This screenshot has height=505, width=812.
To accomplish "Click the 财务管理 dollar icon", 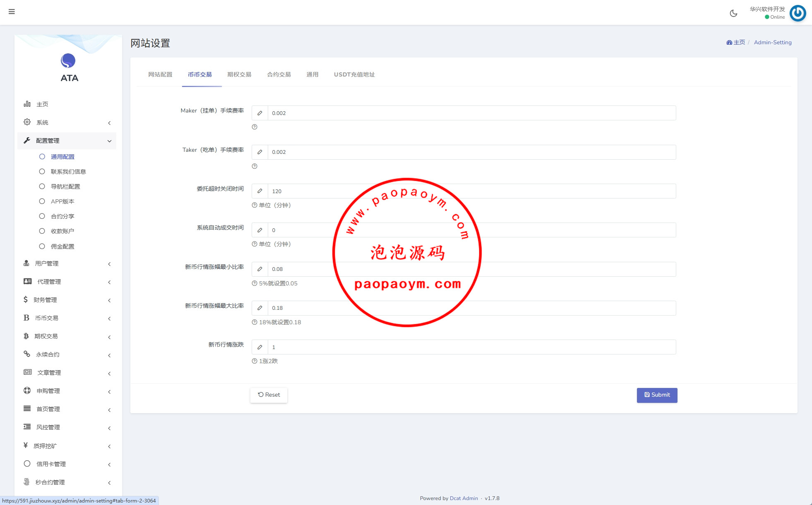I will [x=26, y=299].
